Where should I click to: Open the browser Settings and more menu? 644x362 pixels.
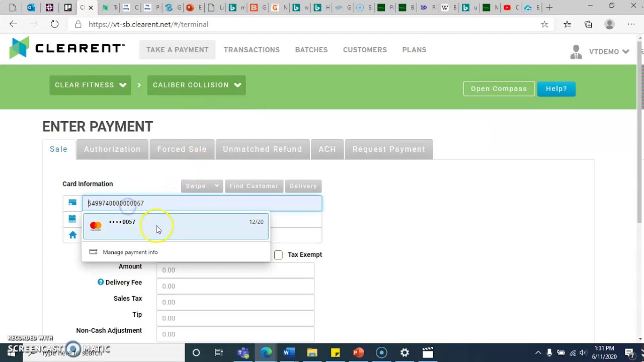pos(631,24)
